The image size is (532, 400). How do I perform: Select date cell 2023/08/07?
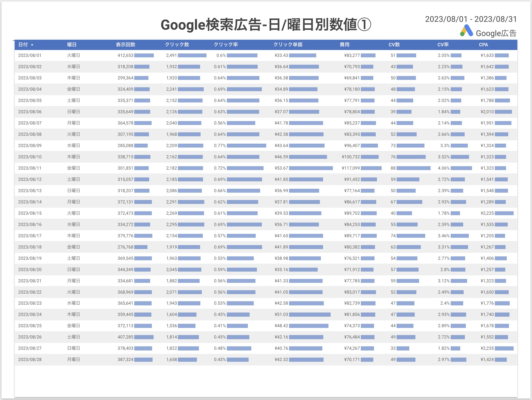(30, 123)
